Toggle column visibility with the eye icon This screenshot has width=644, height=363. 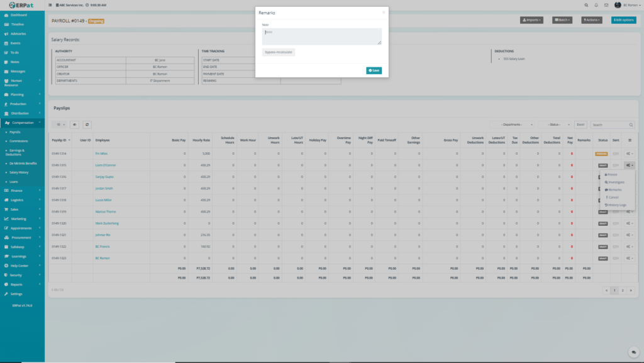74,125
